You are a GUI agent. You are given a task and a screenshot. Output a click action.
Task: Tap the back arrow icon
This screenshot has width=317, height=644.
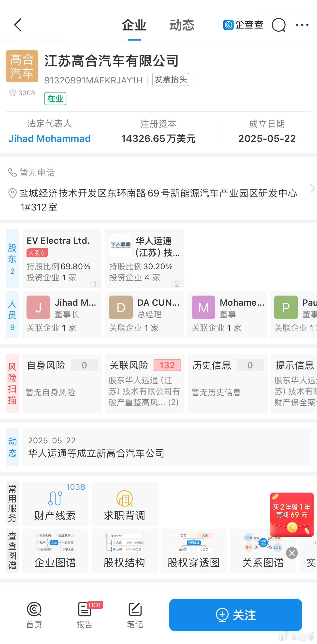(18, 25)
